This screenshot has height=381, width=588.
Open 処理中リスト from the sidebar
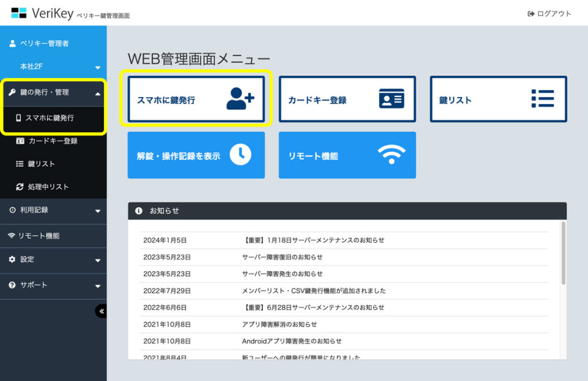coord(48,187)
